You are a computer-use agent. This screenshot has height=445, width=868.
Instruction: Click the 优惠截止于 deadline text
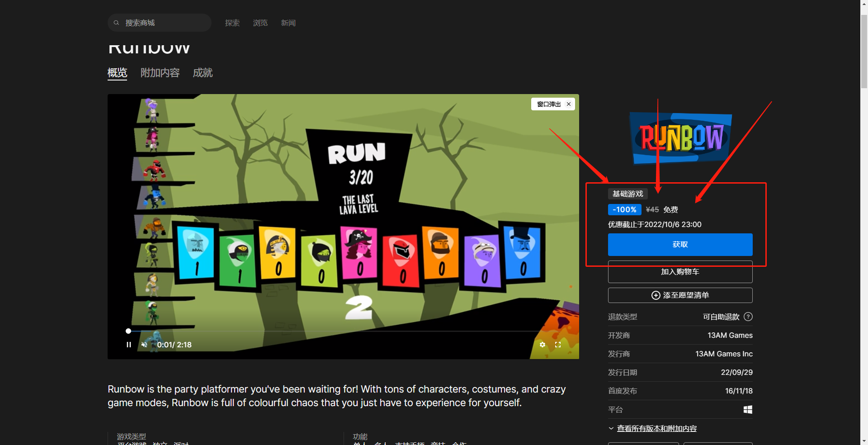click(x=655, y=225)
